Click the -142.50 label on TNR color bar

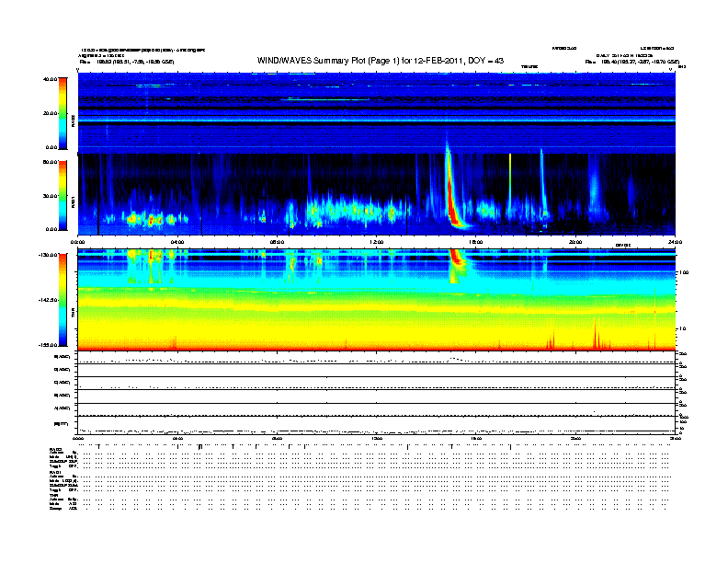tap(49, 300)
